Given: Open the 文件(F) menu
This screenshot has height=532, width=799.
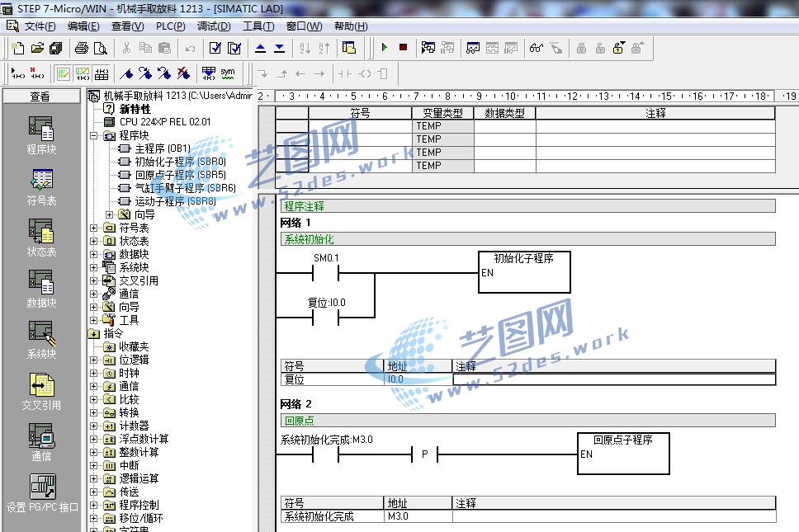Looking at the screenshot, I should [40, 26].
